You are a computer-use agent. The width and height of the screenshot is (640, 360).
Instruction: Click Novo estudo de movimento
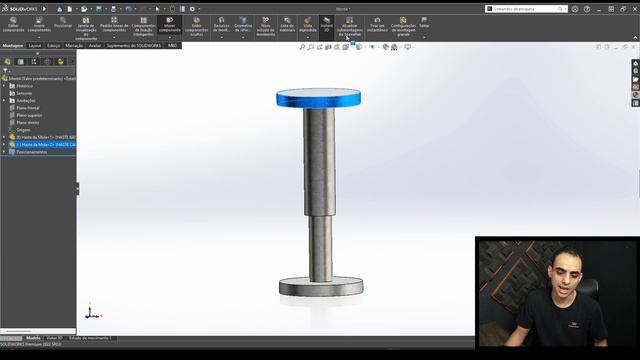click(x=265, y=27)
